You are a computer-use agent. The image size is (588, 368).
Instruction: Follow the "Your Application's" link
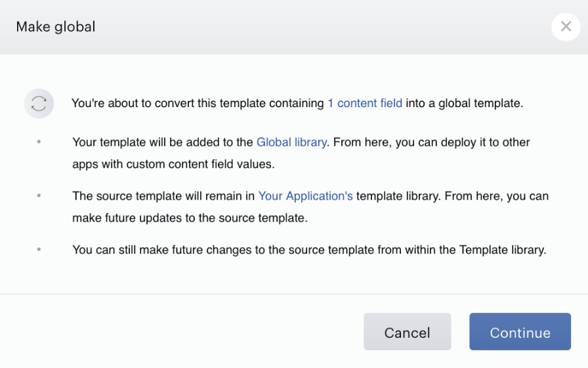(x=306, y=196)
